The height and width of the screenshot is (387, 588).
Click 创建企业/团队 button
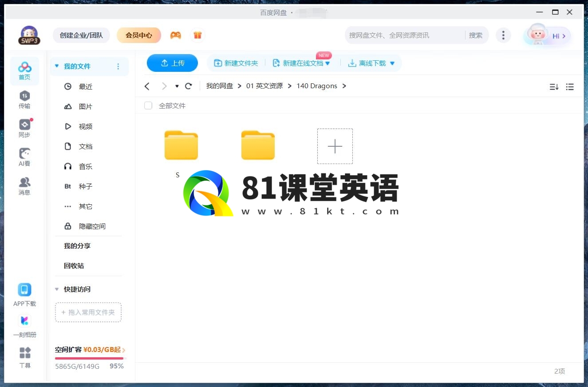pyautogui.click(x=81, y=35)
